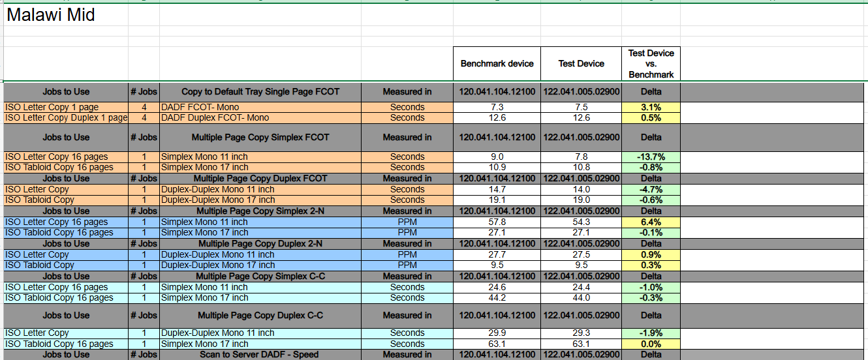Click the 54.3 test device value
Screen dimensions: 868x360
[x=581, y=222]
